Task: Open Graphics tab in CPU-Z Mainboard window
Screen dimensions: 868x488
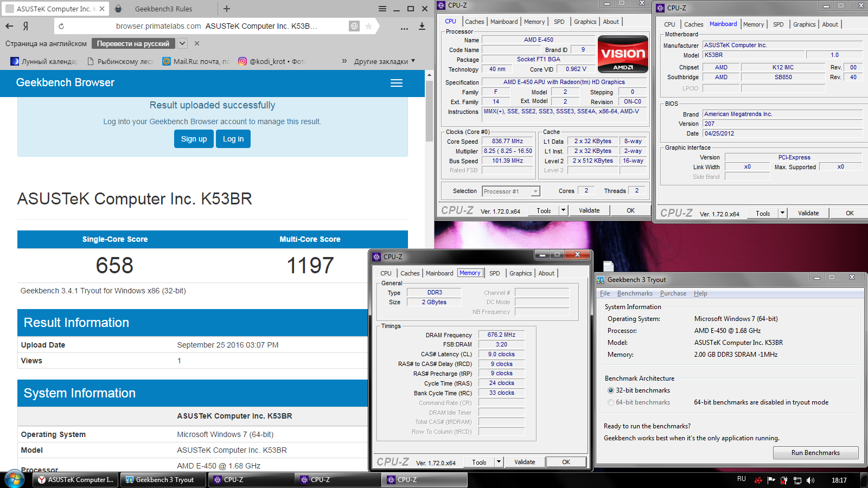Action: (804, 24)
